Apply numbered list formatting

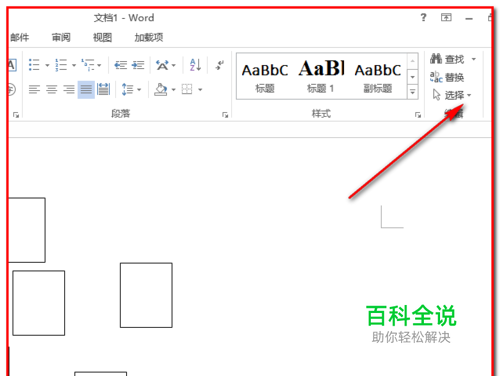click(x=61, y=65)
